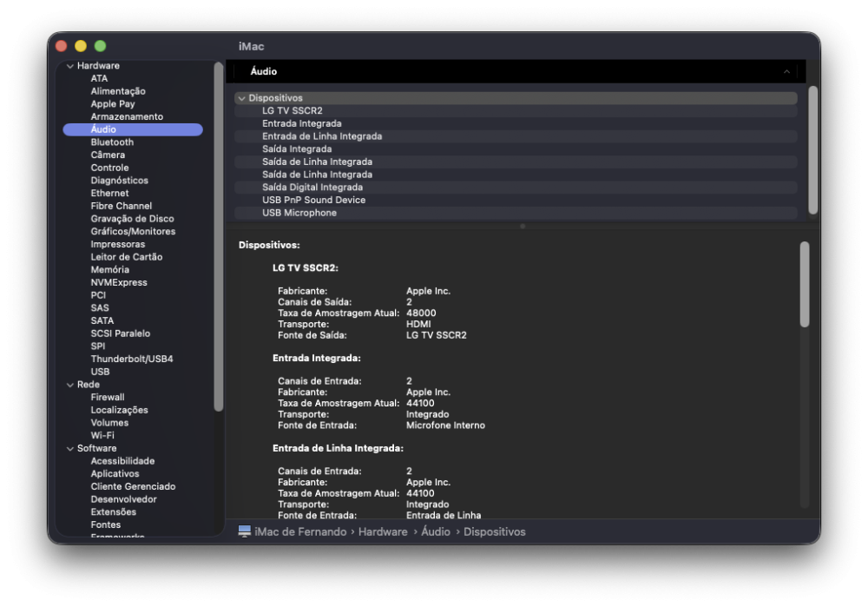Click iMac de Fernando in path bar
Viewport: 868px width, 607px height.
[x=300, y=531]
